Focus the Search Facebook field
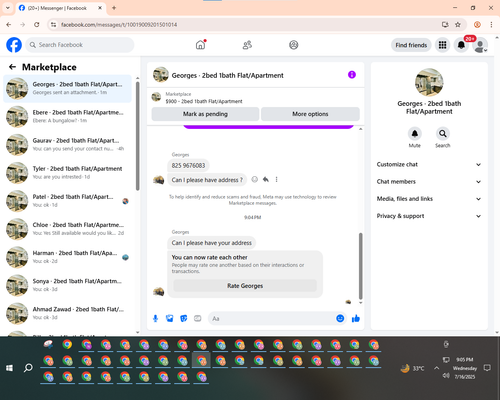The width and height of the screenshot is (500, 400). click(x=80, y=45)
